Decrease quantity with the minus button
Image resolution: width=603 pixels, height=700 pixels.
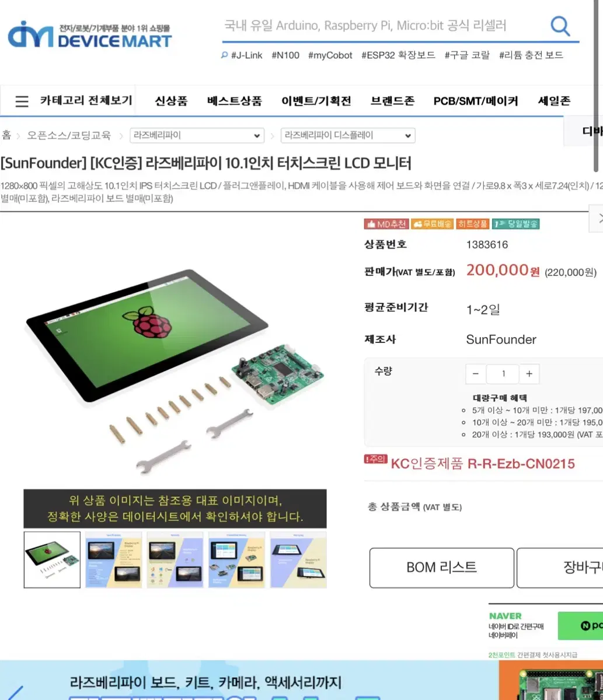(x=476, y=374)
